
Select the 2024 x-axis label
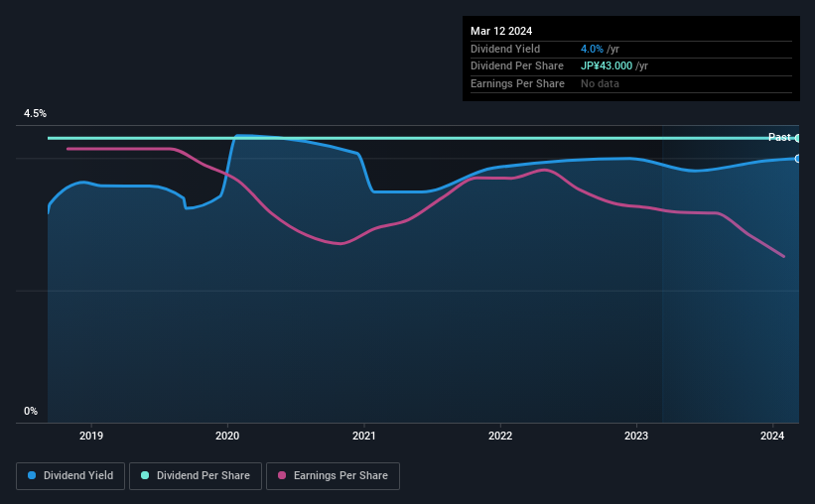click(x=772, y=436)
